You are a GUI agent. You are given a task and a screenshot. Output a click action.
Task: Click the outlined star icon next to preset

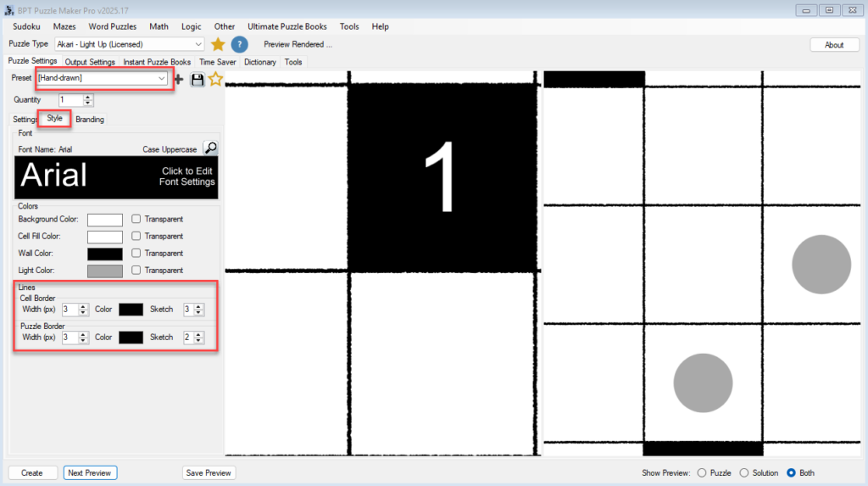[216, 79]
